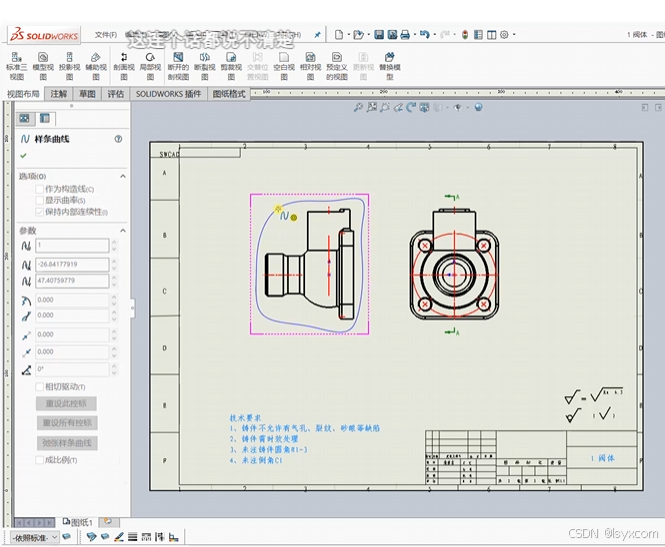This screenshot has width=665, height=547.
Task: Open dropdown arrow next to New icon
Action: pos(349,35)
